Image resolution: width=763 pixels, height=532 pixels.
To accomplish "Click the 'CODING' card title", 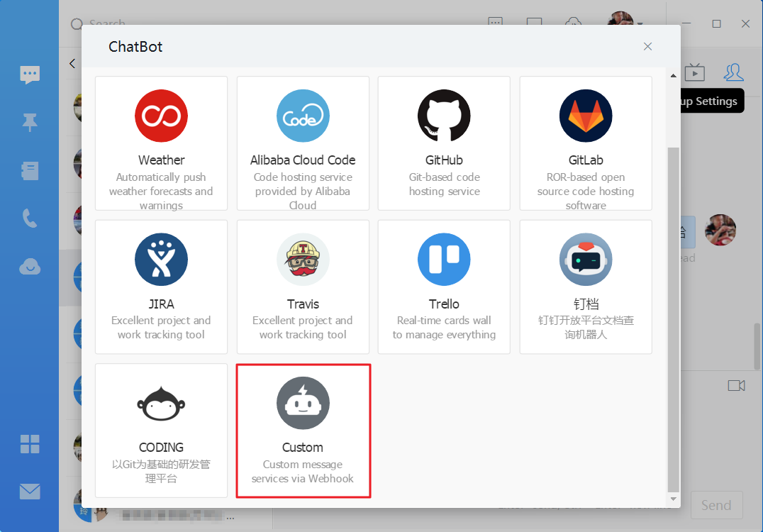I will tap(161, 448).
